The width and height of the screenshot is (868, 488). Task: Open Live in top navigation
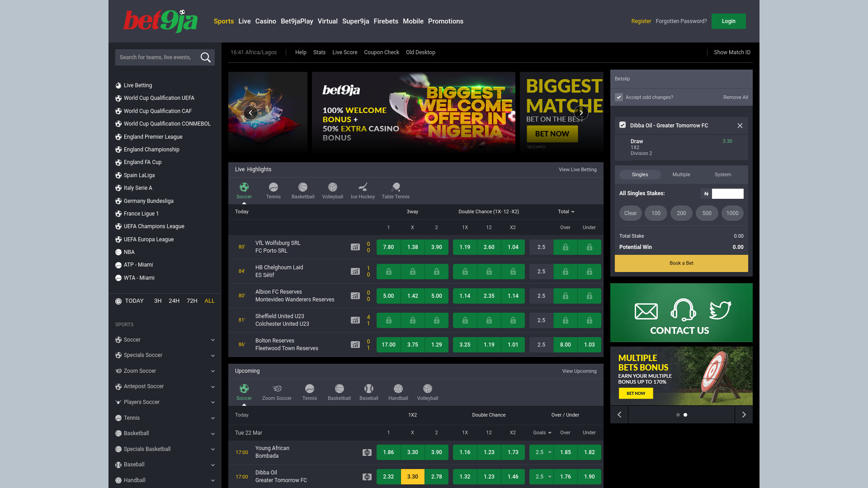(245, 21)
